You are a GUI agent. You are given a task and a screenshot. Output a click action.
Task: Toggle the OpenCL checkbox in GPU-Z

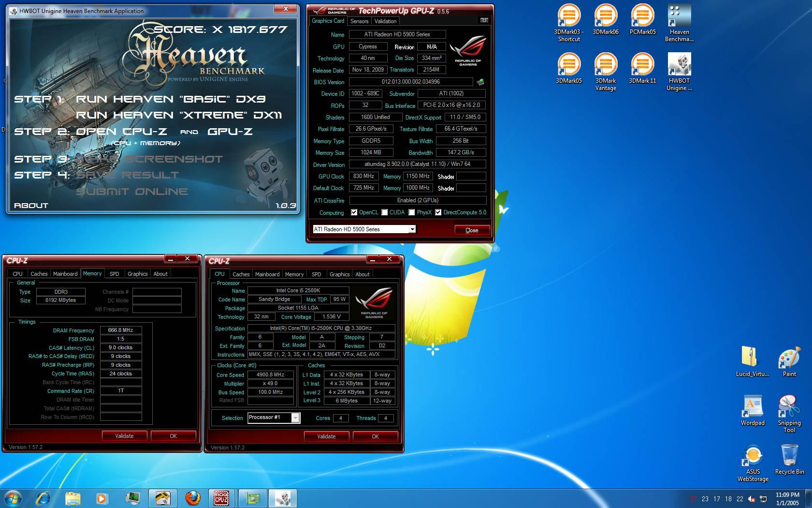click(x=354, y=212)
